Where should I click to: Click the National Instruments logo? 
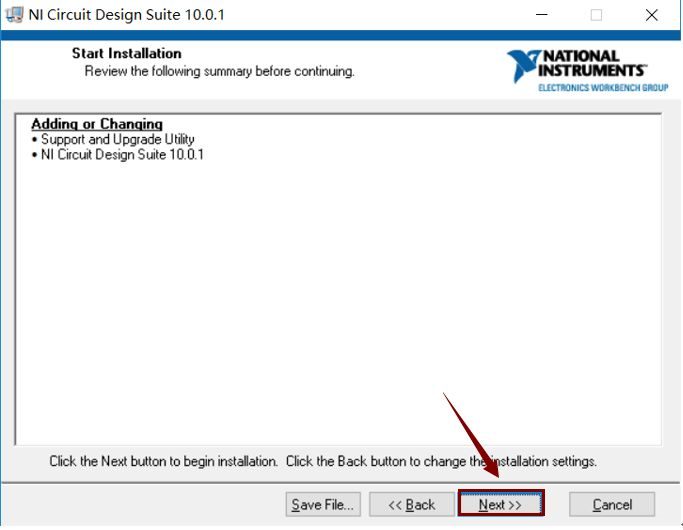tap(587, 70)
